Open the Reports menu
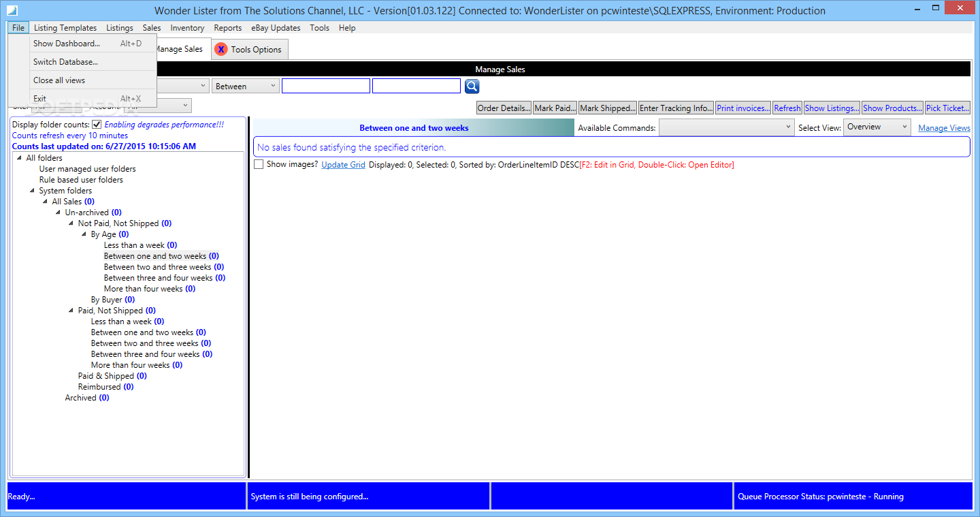Viewport: 980px width, 517px height. [228, 28]
